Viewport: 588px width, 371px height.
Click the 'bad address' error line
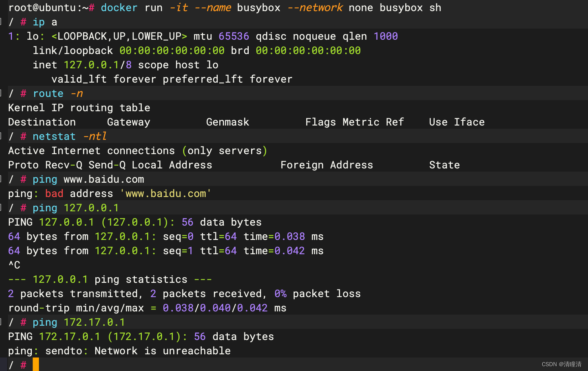click(x=110, y=193)
